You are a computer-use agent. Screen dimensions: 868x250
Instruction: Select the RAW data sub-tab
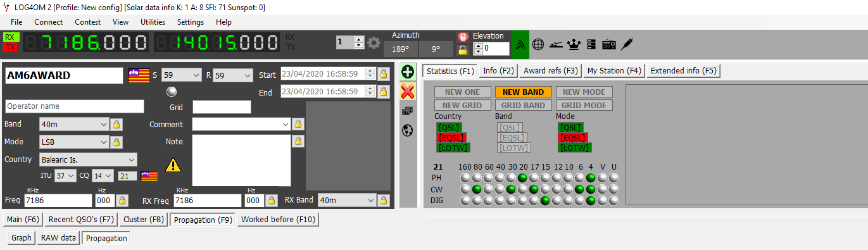58,238
